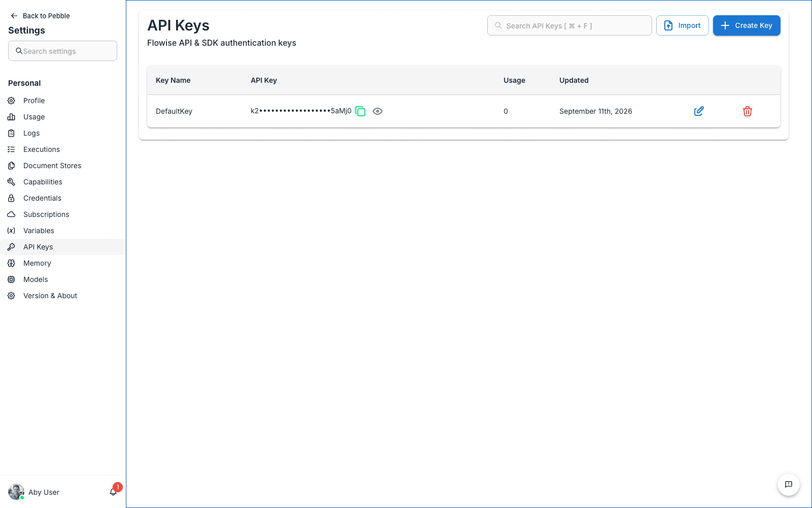Click the Aby User avatar
The width and height of the screenshot is (812, 508).
(16, 492)
